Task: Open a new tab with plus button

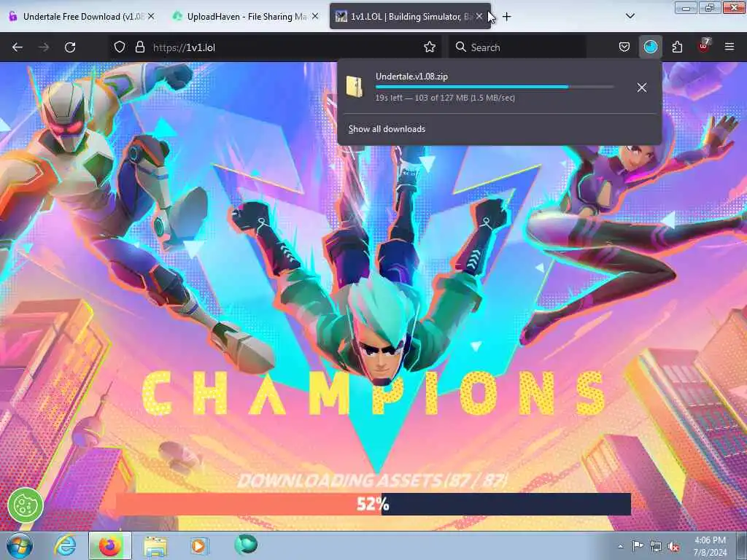Action: click(507, 17)
